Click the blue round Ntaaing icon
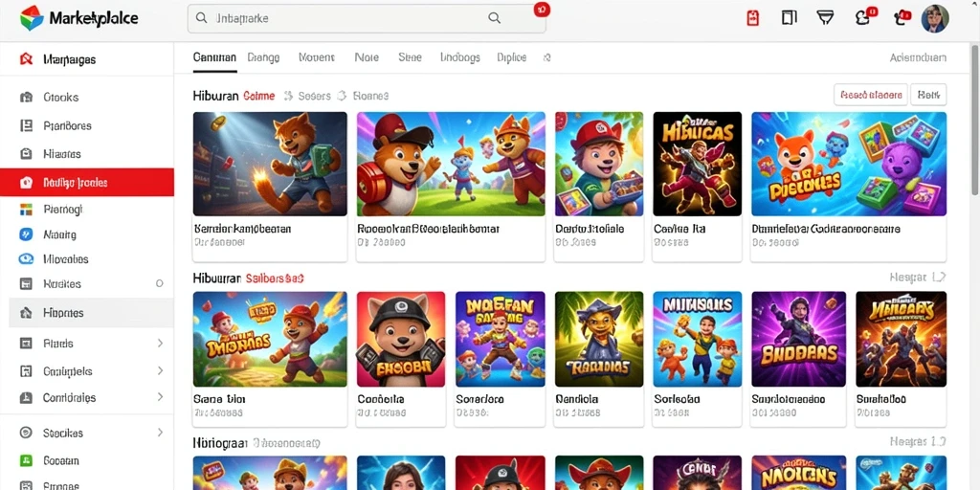980x490 pixels. point(26,234)
